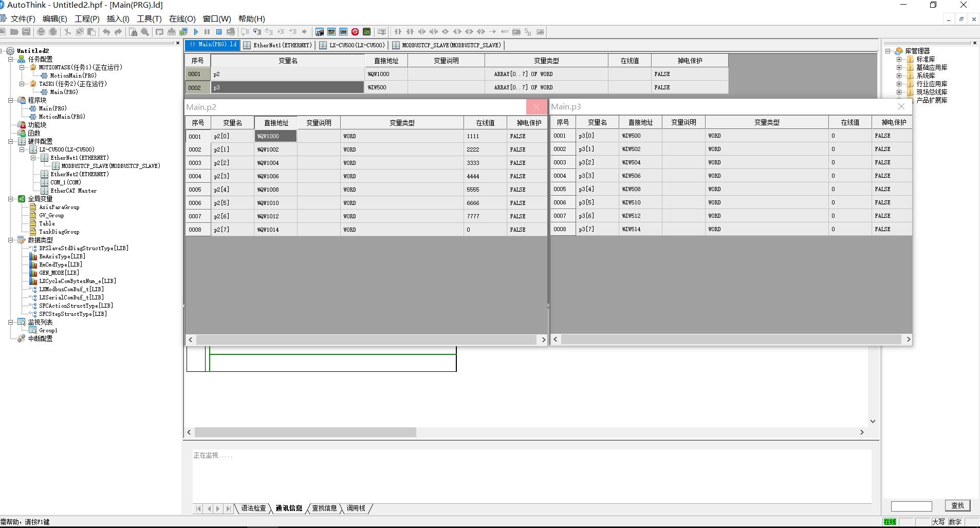Screen dimensions: 980x528
Task: Switch to the MODBUSTCP_SLAVE tab
Action: pos(447,45)
